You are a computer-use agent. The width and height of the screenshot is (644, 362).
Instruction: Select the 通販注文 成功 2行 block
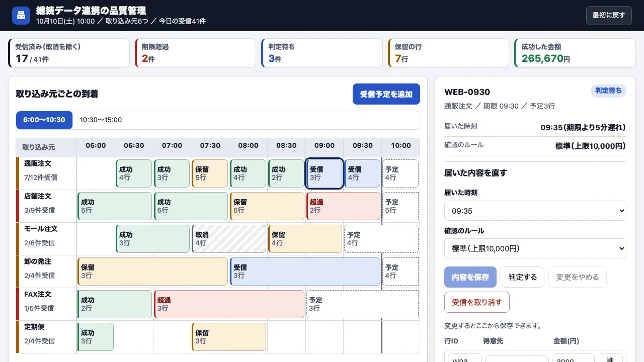point(286,173)
